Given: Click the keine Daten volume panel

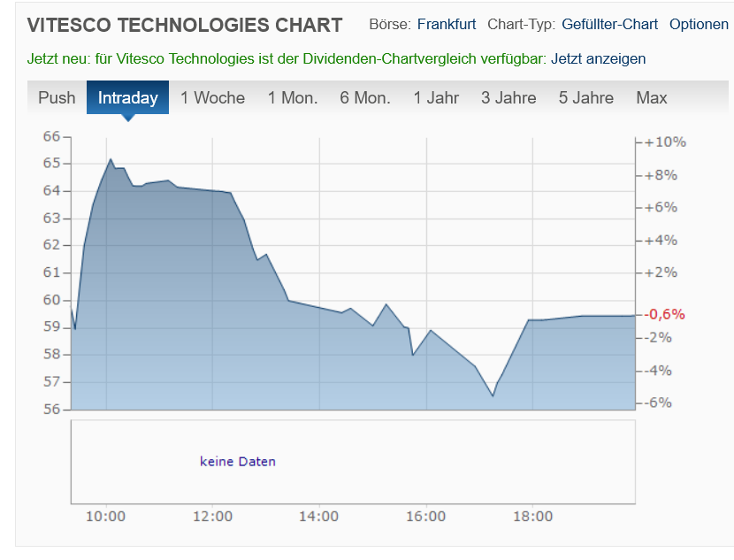Looking at the screenshot, I should click(x=238, y=461).
